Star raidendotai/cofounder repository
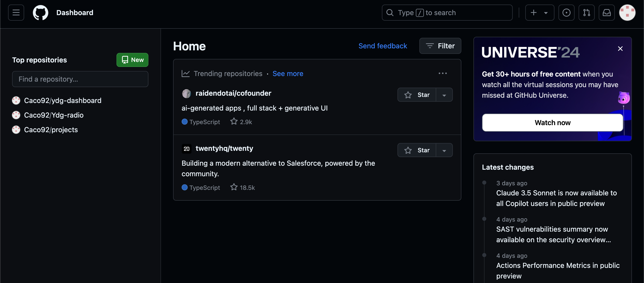 click(417, 95)
